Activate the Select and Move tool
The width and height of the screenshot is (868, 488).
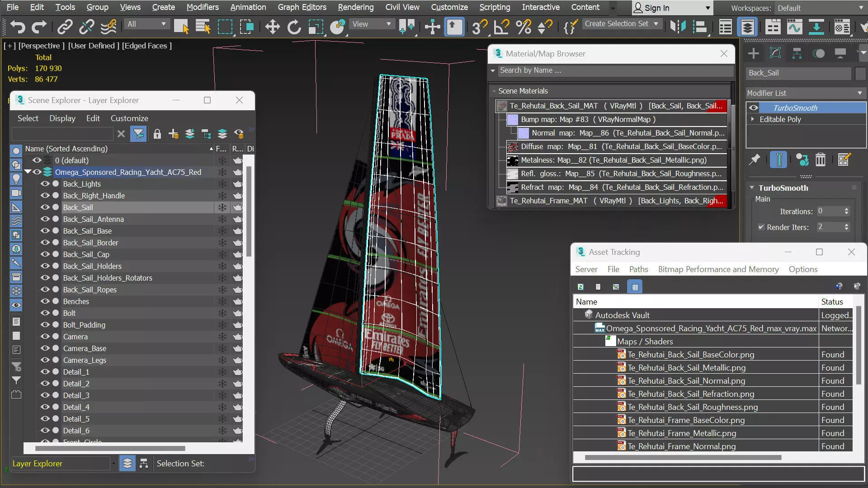(272, 27)
